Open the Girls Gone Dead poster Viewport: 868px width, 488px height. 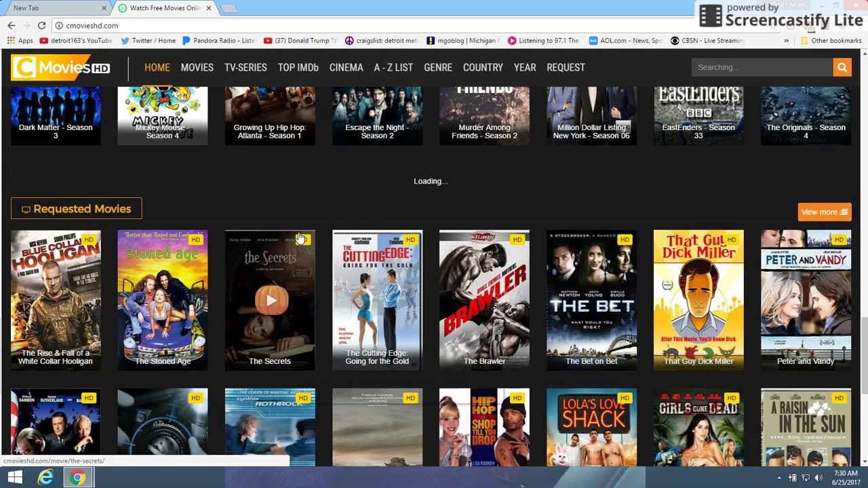pos(698,427)
